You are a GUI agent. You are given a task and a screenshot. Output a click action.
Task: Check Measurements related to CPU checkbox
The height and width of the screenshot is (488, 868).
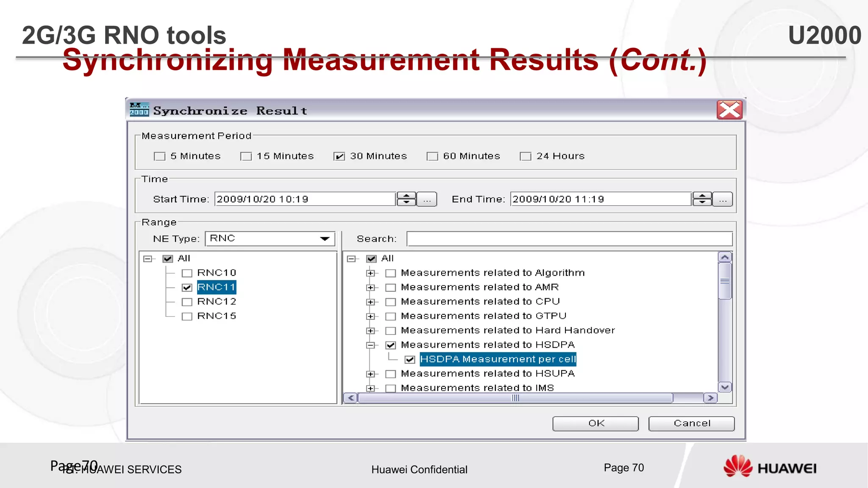pyautogui.click(x=391, y=302)
